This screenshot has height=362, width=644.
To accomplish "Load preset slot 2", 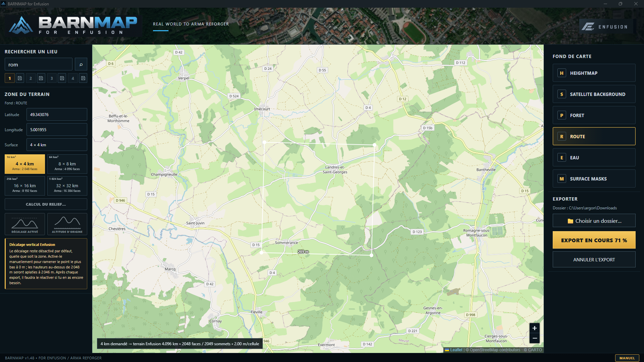I will click(31, 78).
